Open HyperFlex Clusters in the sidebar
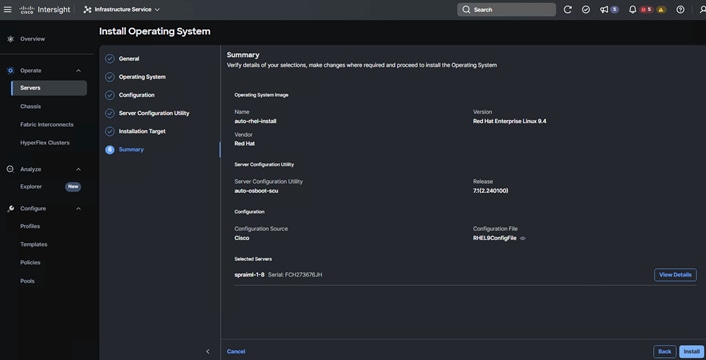The height and width of the screenshot is (360, 706). coord(45,143)
